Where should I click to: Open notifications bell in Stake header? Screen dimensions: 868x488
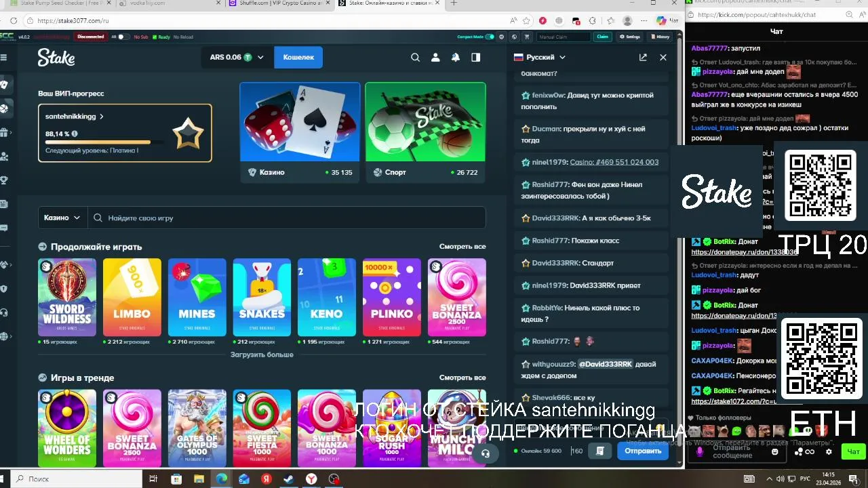[x=456, y=58]
